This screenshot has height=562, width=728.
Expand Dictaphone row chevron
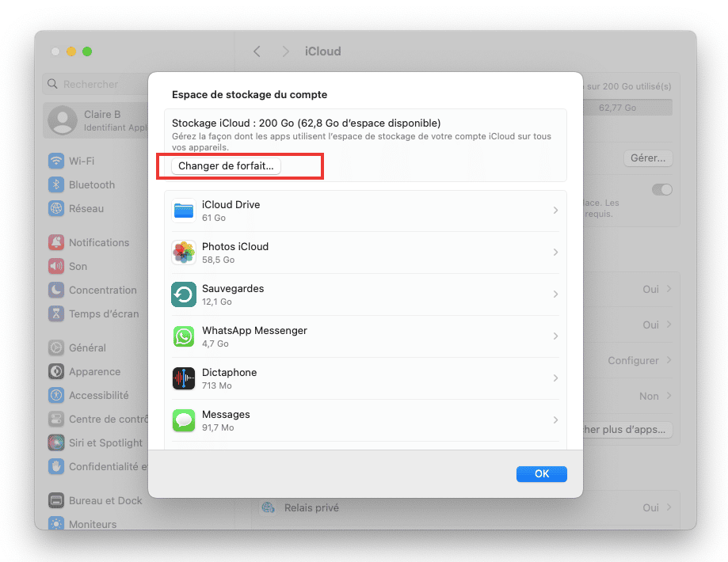(556, 378)
